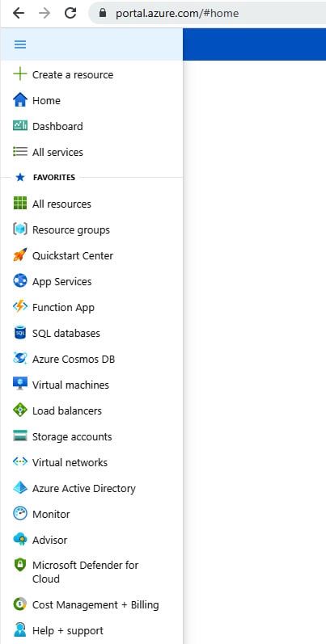Viewport: 326px width, 644px height.
Task: Click the All services list icon
Action: click(x=19, y=152)
